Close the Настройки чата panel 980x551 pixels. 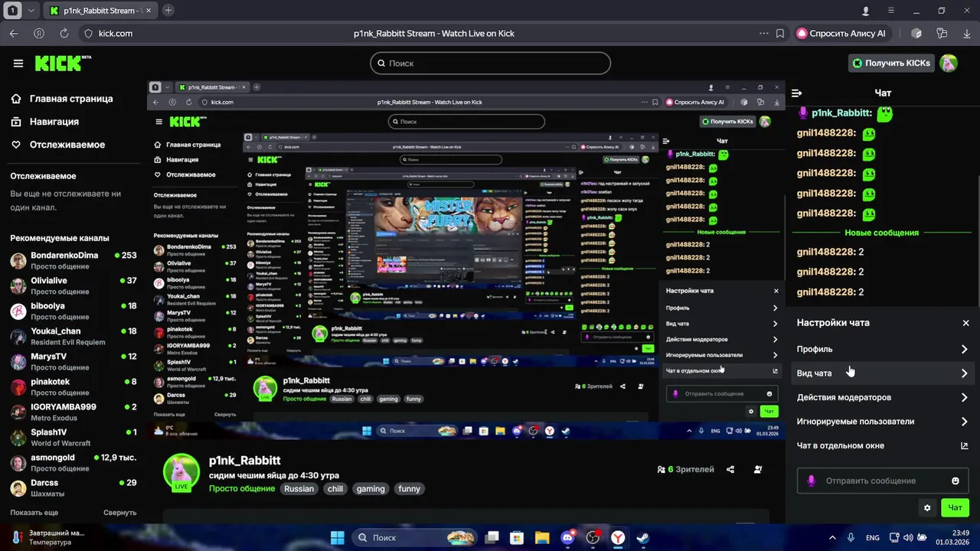tap(965, 323)
